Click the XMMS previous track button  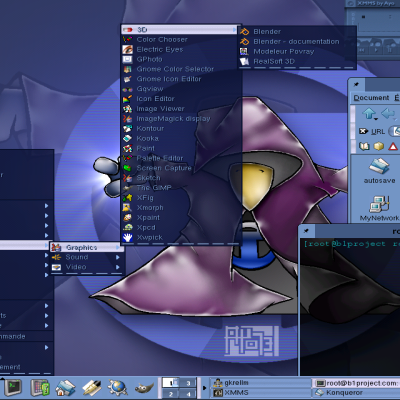(x=363, y=50)
